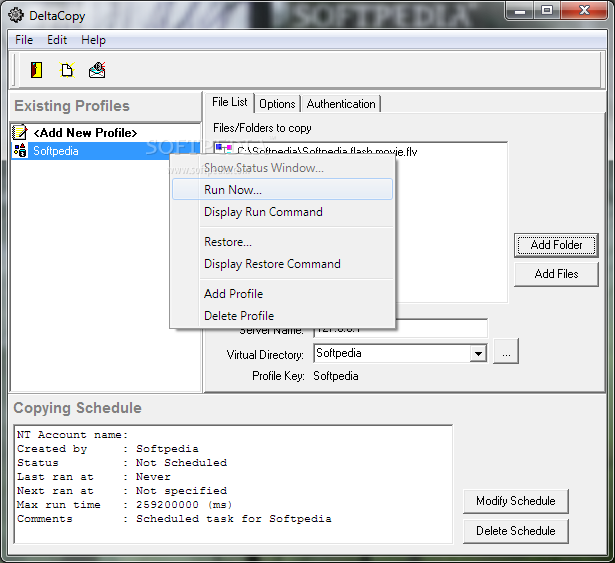Click the exit door toolbar icon

click(36, 70)
